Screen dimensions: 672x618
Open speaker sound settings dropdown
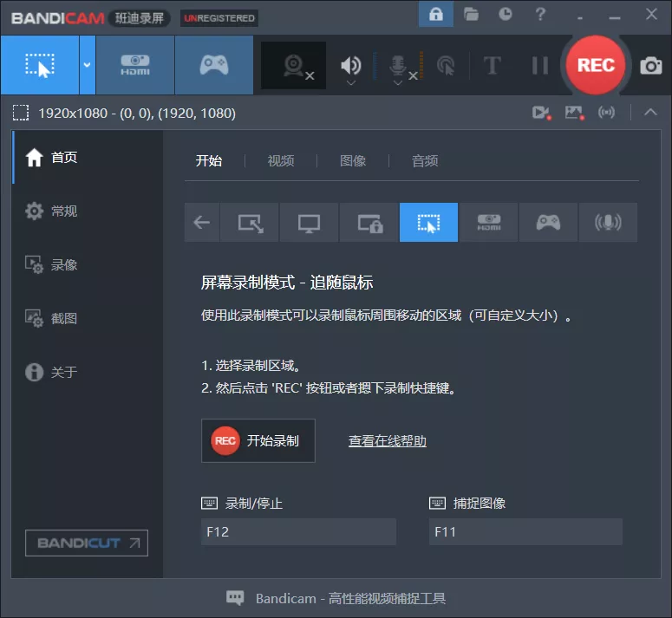tap(350, 83)
